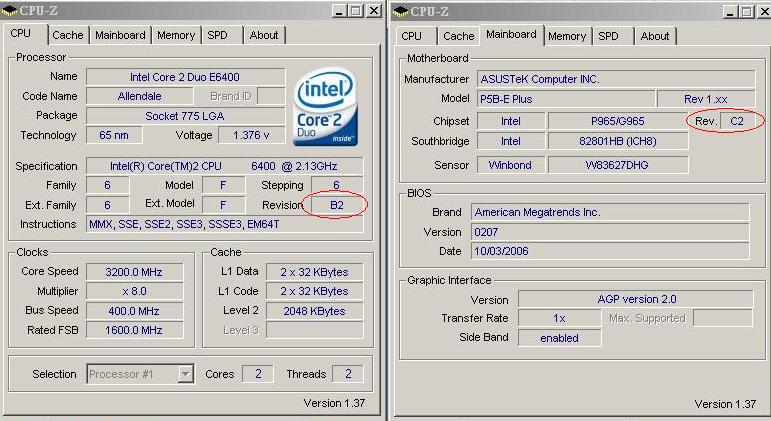Switch to the Memory tab in the left window

coord(176,35)
